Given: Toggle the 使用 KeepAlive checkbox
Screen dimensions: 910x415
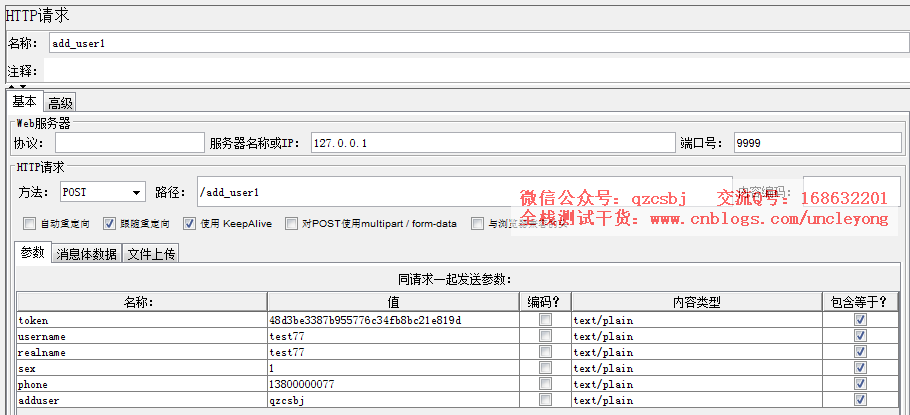Looking at the screenshot, I should (x=189, y=223).
